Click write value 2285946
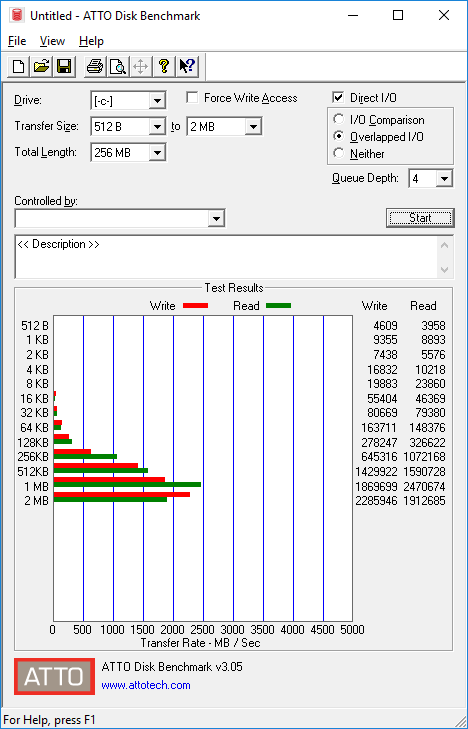 coord(376,501)
